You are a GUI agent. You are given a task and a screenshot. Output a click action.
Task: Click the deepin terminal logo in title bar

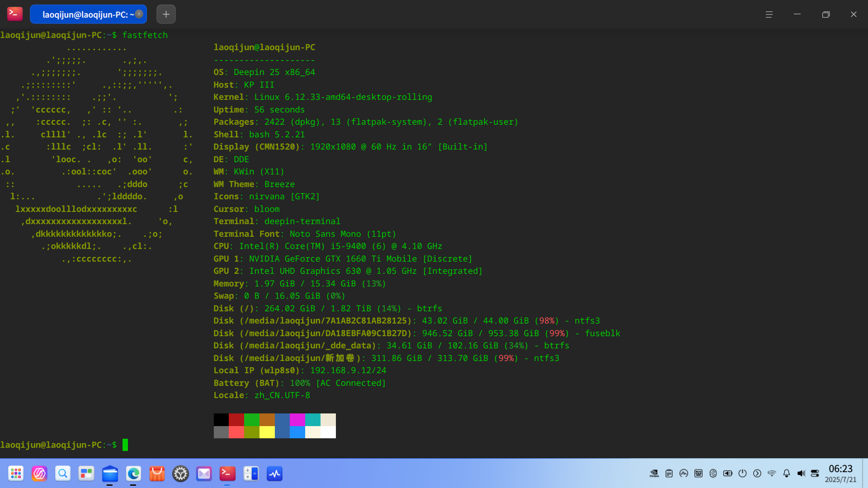click(x=15, y=14)
